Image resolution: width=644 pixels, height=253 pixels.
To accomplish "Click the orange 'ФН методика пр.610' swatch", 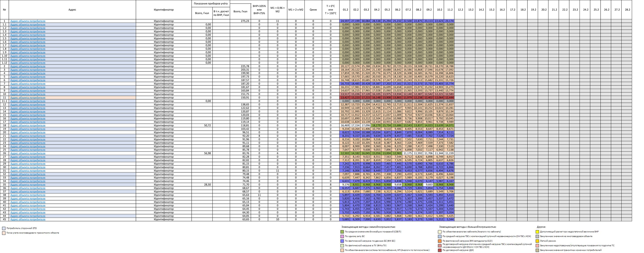I will click(440, 241).
